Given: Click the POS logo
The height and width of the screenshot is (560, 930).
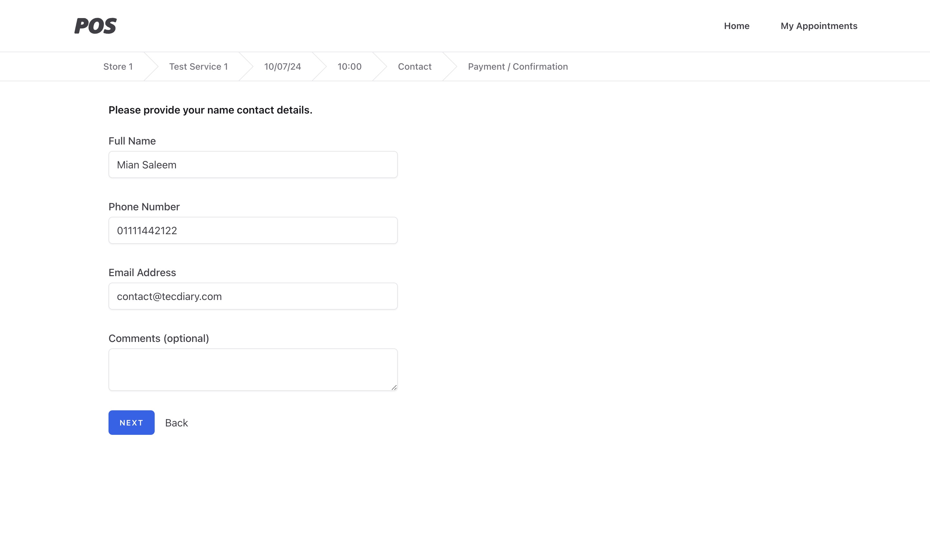Looking at the screenshot, I should point(95,26).
